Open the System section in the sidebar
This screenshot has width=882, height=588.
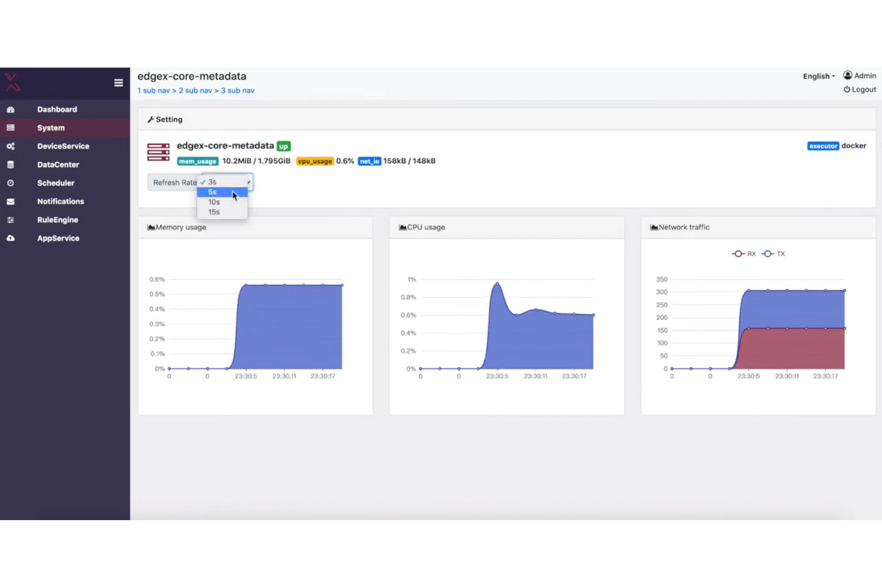[51, 127]
